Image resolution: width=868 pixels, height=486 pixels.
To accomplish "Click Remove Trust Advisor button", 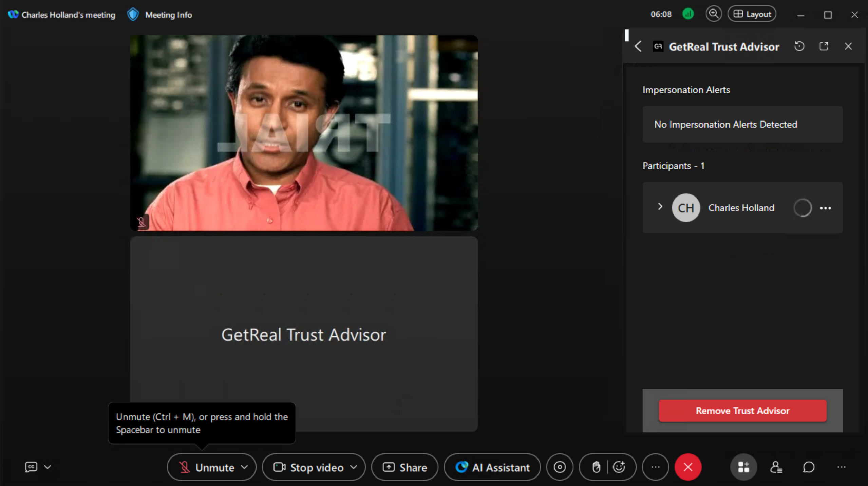I will click(x=742, y=410).
